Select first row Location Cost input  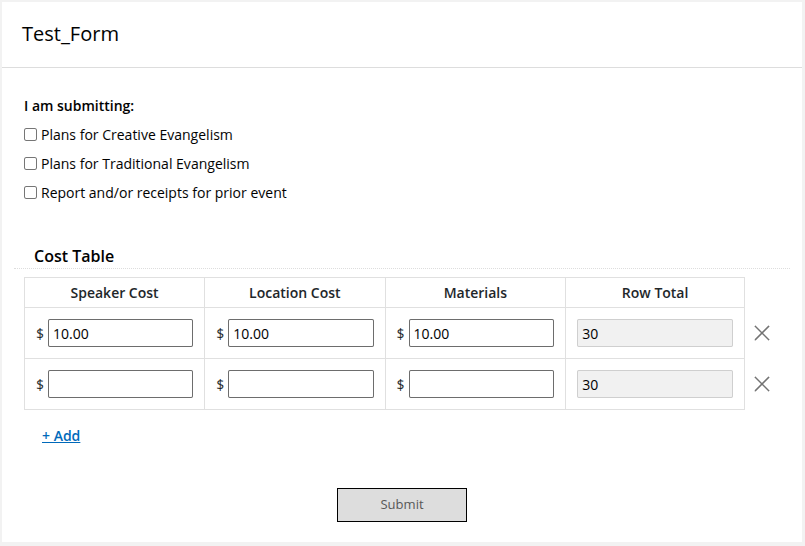click(x=300, y=334)
